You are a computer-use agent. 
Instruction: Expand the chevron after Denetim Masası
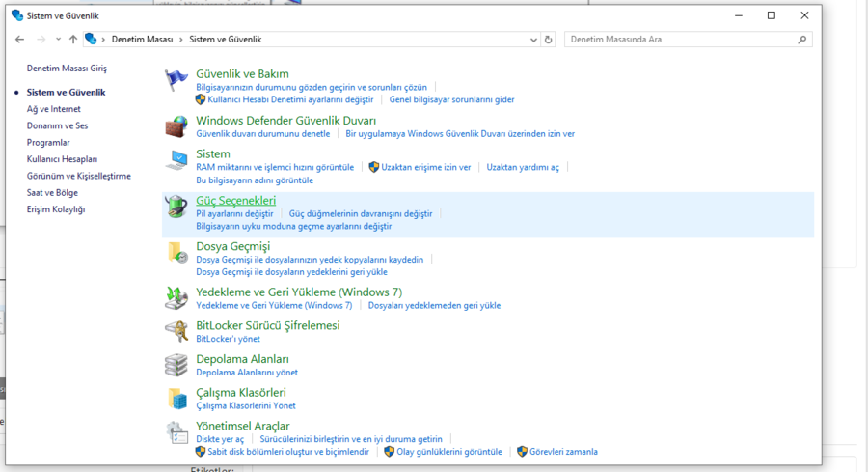[180, 40]
